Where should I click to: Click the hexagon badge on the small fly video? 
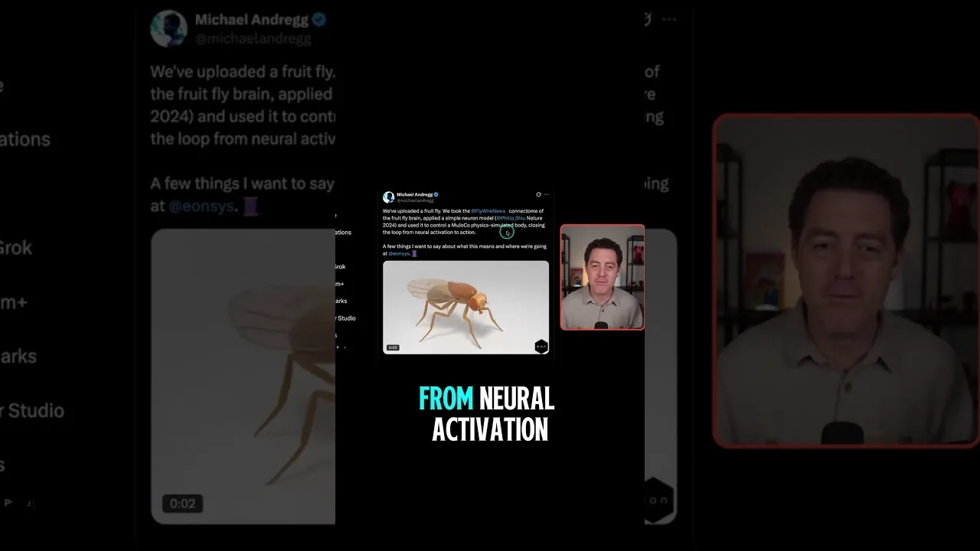coord(541,347)
